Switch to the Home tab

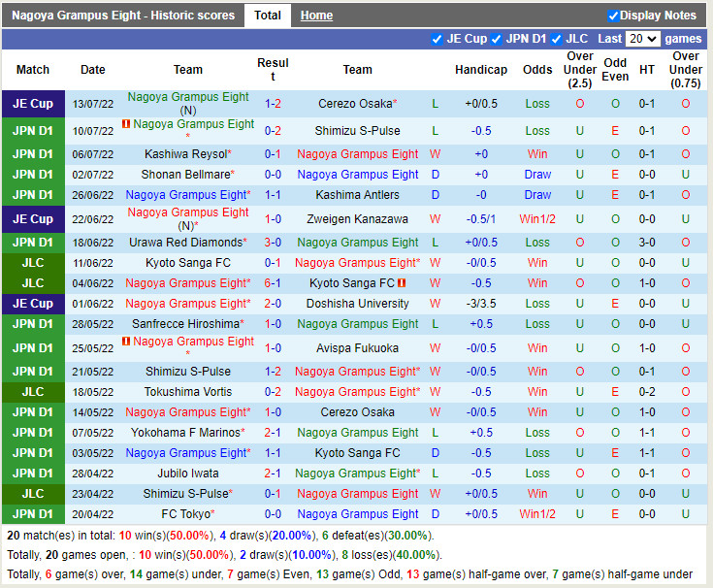316,16
